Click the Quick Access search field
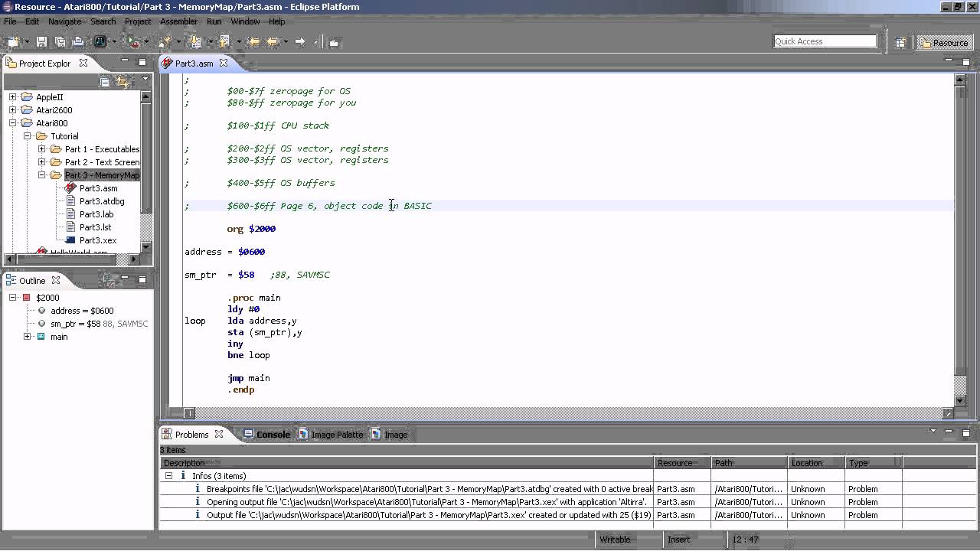 [824, 41]
